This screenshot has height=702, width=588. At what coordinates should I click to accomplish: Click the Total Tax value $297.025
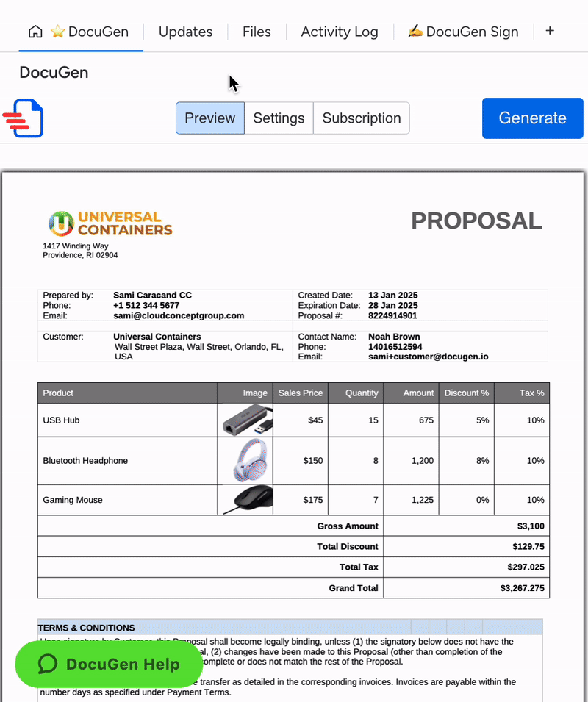click(x=526, y=567)
